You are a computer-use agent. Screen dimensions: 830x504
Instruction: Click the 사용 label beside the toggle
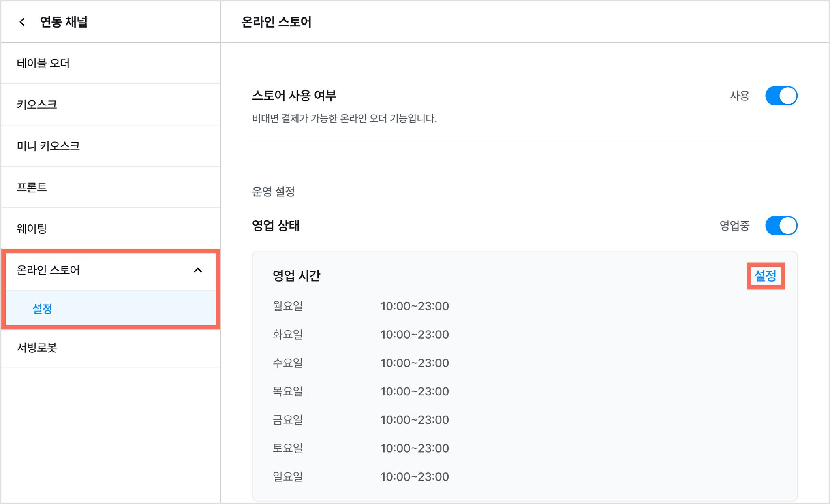pyautogui.click(x=740, y=96)
